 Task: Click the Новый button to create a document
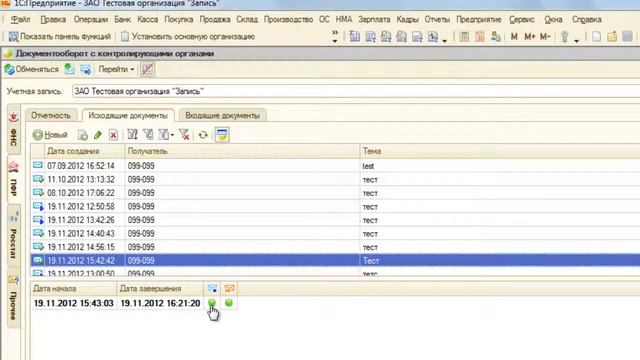click(x=50, y=135)
